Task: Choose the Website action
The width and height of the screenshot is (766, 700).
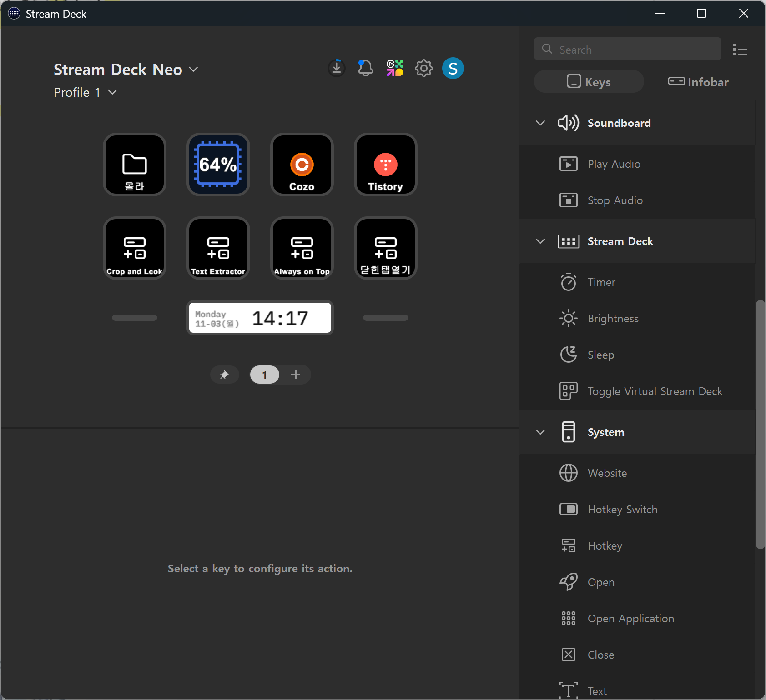Action: [637, 473]
